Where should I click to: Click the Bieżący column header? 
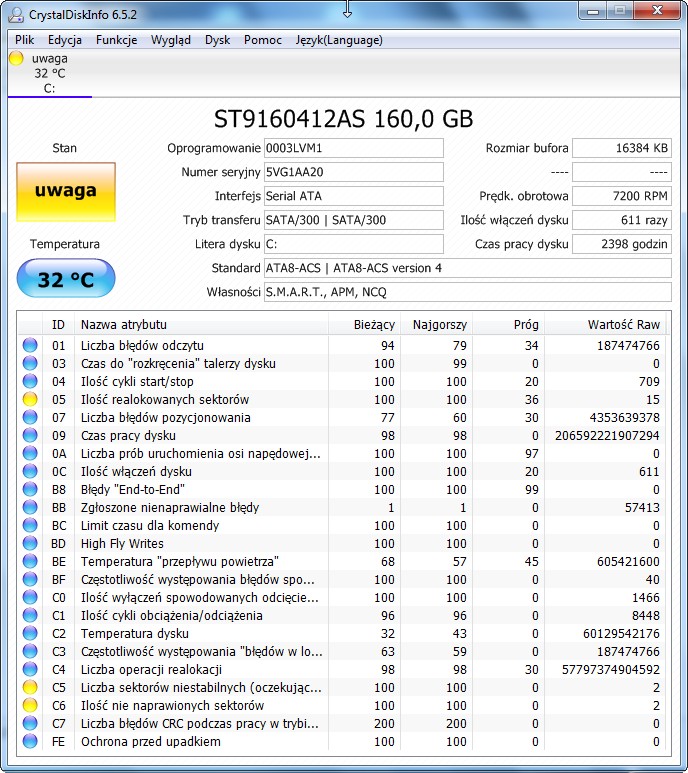point(364,324)
